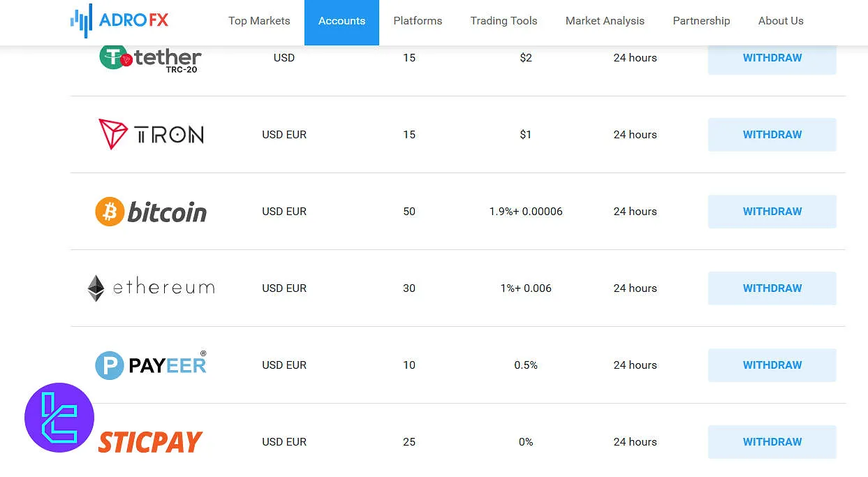The width and height of the screenshot is (868, 477).
Task: Open the Platforms menu
Action: (418, 21)
